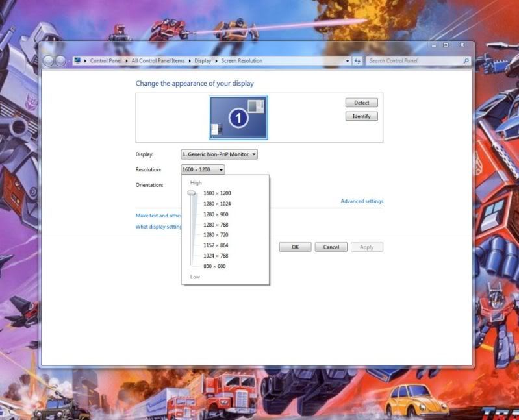Open Make text and other items link
This screenshot has height=420, width=519.
[158, 216]
